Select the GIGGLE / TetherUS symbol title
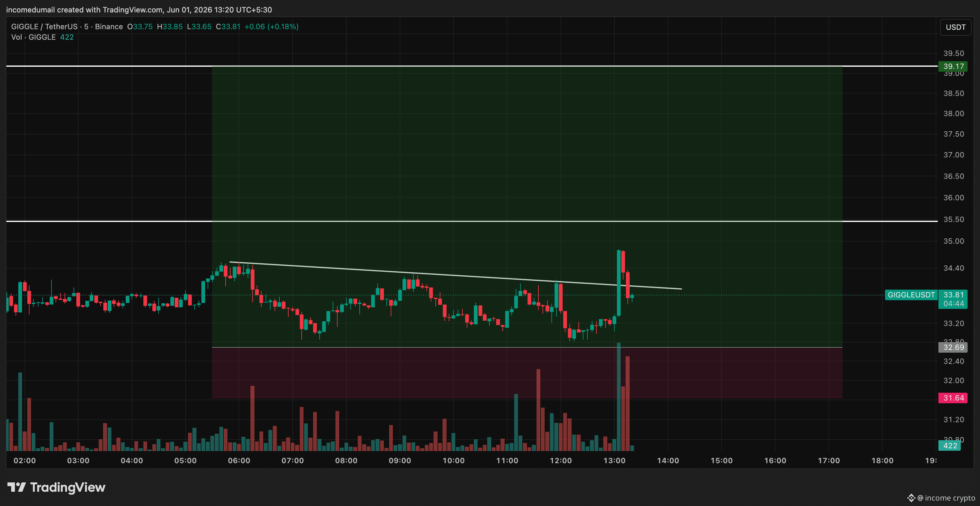Image resolution: width=980 pixels, height=506 pixels. click(44, 27)
